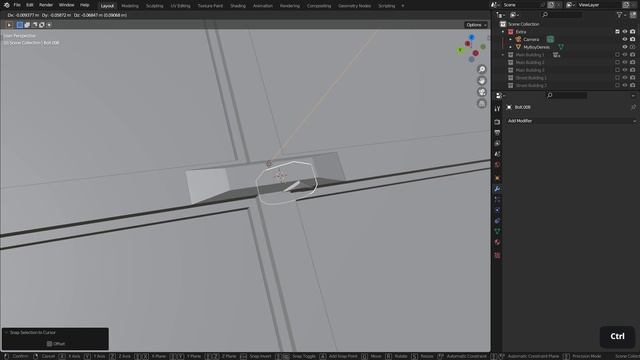Image resolution: width=640 pixels, height=360 pixels.
Task: Click the zoom magnifier viewport button
Action: (482, 69)
